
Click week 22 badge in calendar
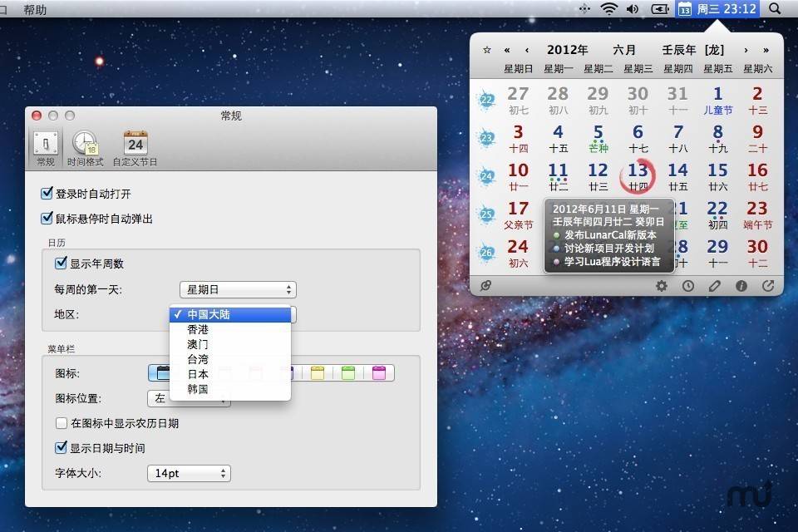pos(487,99)
